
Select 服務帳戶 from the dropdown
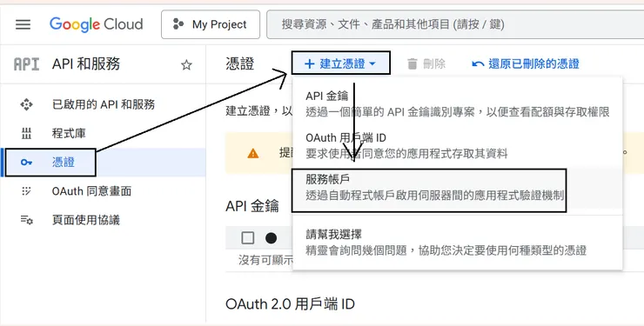click(457, 187)
